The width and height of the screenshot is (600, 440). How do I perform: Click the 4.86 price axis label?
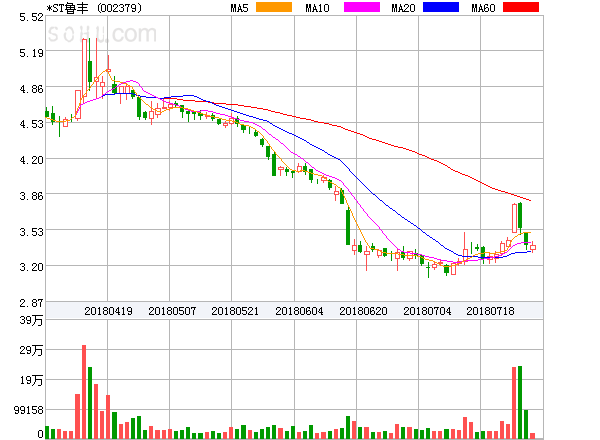tap(31, 89)
